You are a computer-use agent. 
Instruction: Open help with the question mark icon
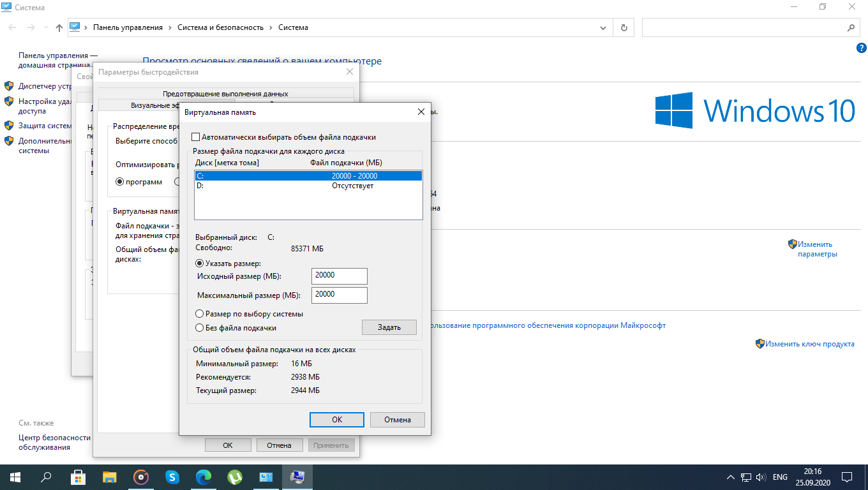tap(861, 48)
